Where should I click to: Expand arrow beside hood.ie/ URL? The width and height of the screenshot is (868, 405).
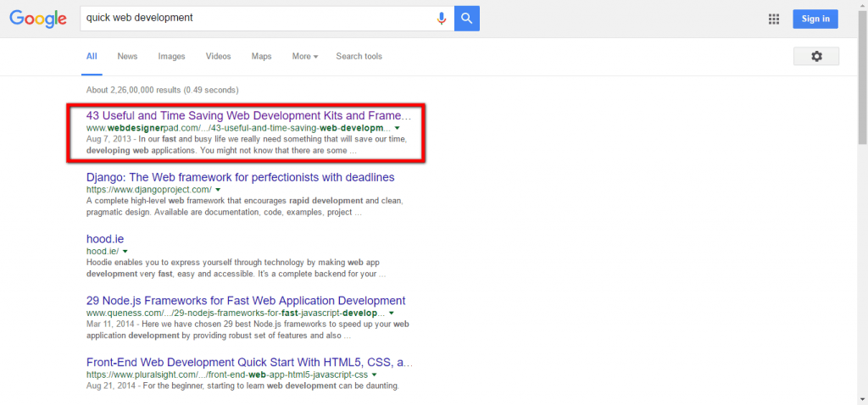[125, 252]
